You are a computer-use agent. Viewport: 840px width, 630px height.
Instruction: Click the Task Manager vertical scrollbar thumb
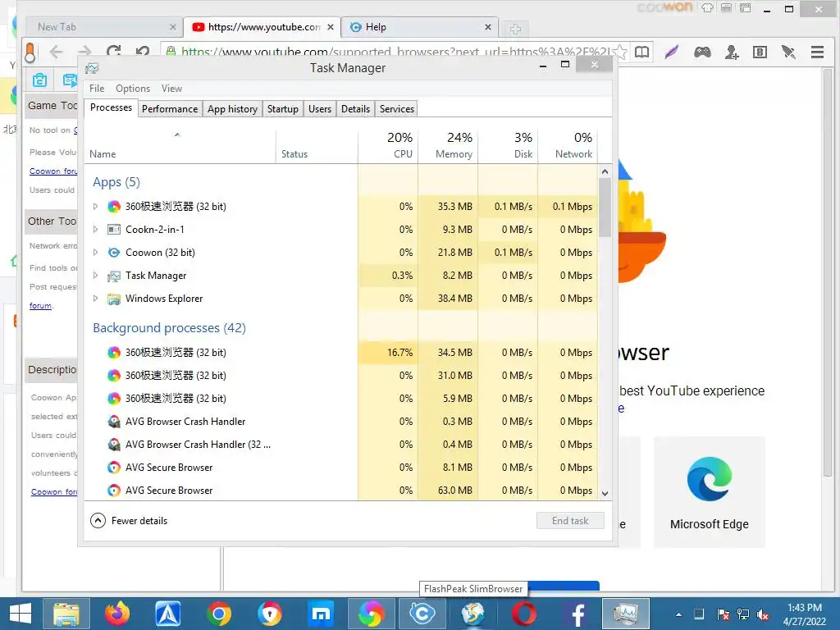[x=605, y=208]
